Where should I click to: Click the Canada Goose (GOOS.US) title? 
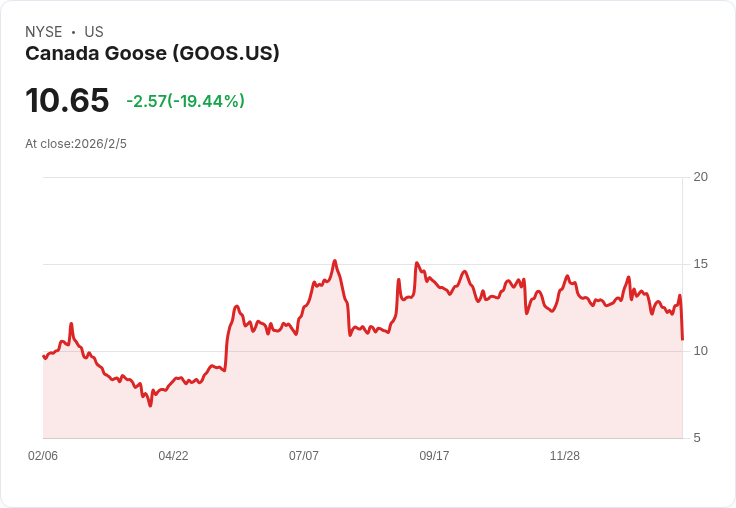tap(152, 54)
